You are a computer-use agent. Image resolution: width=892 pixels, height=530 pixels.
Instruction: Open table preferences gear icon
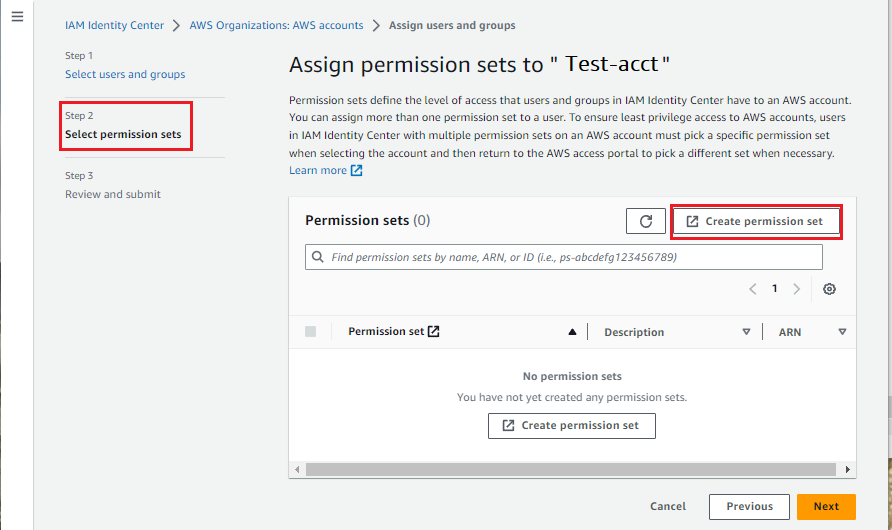(829, 289)
